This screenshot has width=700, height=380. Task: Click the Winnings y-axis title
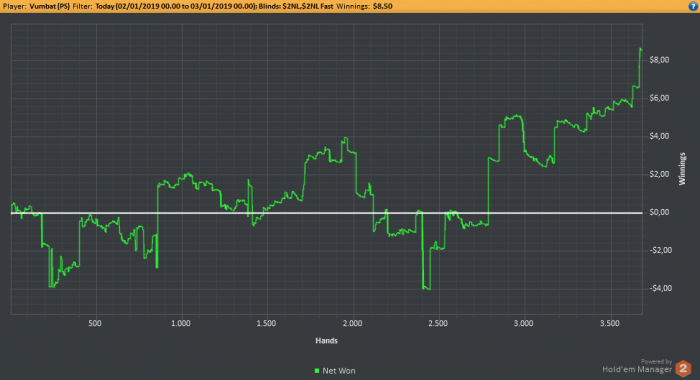[x=682, y=169]
